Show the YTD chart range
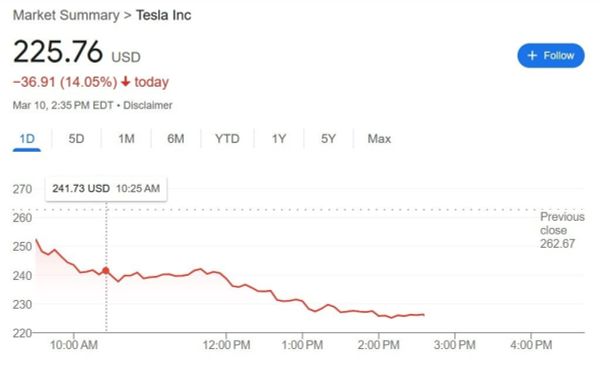Image resolution: width=600 pixels, height=365 pixels. tap(227, 139)
